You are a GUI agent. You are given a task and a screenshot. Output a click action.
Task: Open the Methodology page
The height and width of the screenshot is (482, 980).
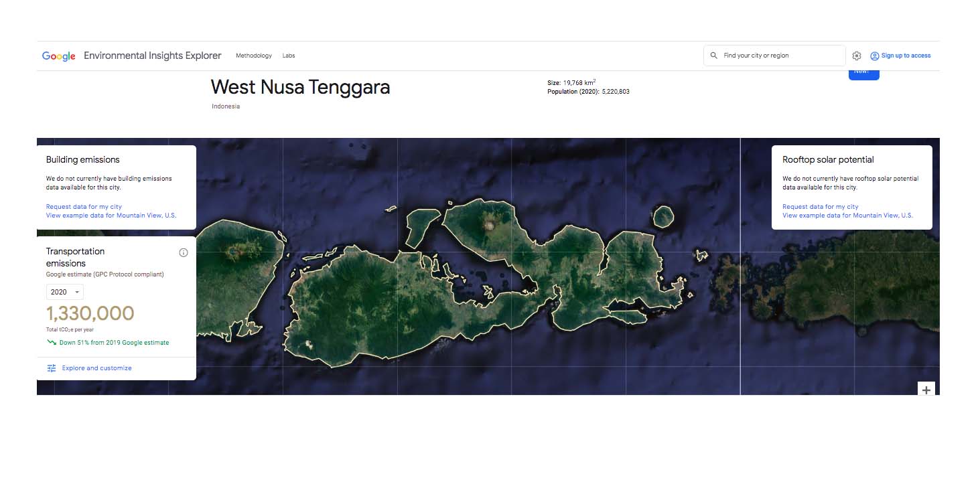click(253, 56)
